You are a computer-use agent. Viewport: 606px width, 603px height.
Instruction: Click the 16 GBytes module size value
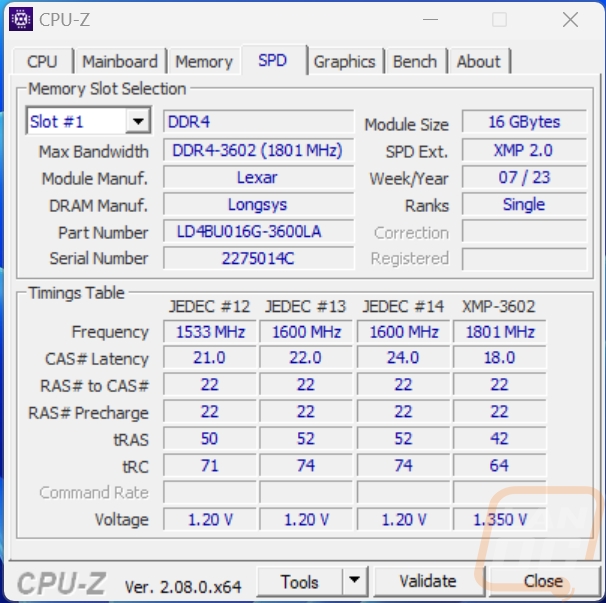pos(524,122)
